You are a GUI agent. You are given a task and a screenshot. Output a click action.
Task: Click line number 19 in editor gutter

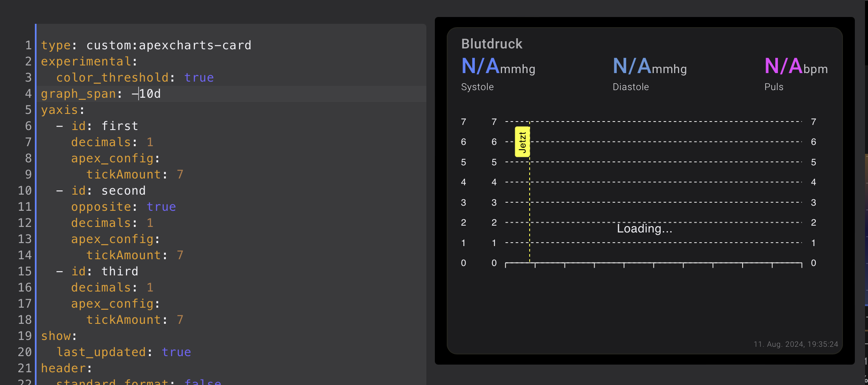[x=25, y=336]
